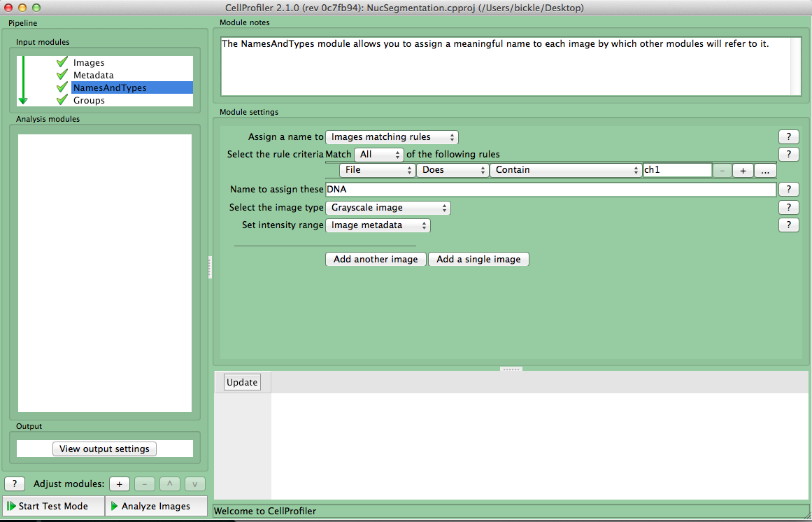Click Start Test Mode button
Viewport: 812px width, 522px height.
click(x=53, y=506)
